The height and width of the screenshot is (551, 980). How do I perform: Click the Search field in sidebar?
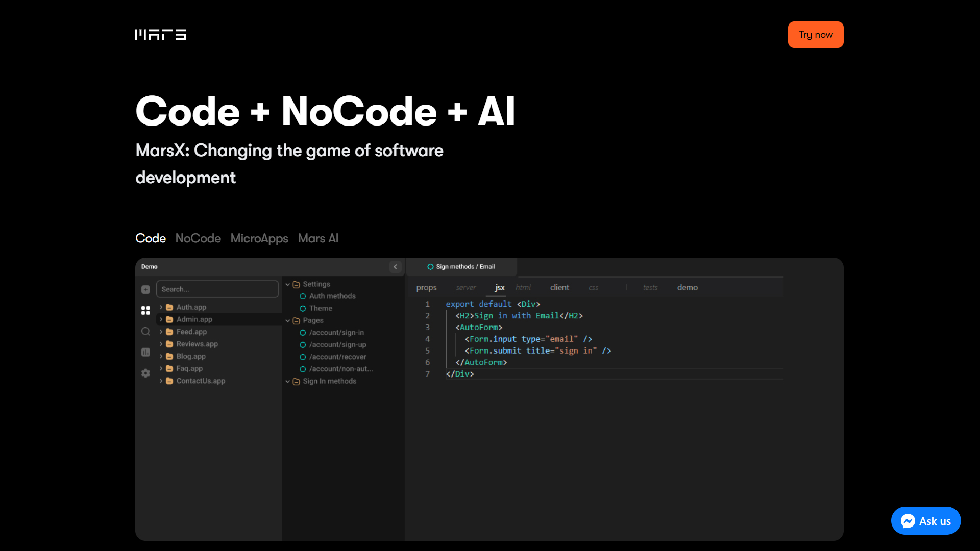(x=217, y=289)
